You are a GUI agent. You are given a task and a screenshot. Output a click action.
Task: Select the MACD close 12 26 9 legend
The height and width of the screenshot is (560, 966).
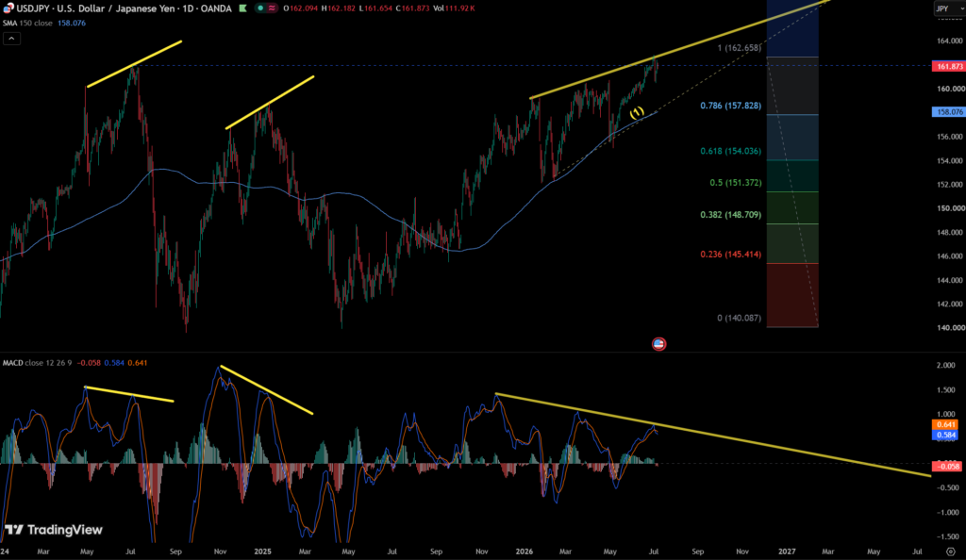[37, 362]
